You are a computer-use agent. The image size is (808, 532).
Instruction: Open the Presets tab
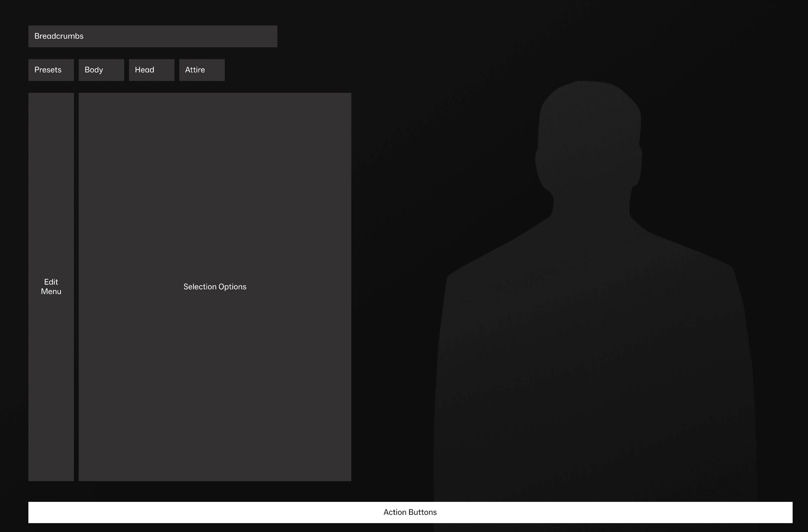[x=51, y=70]
